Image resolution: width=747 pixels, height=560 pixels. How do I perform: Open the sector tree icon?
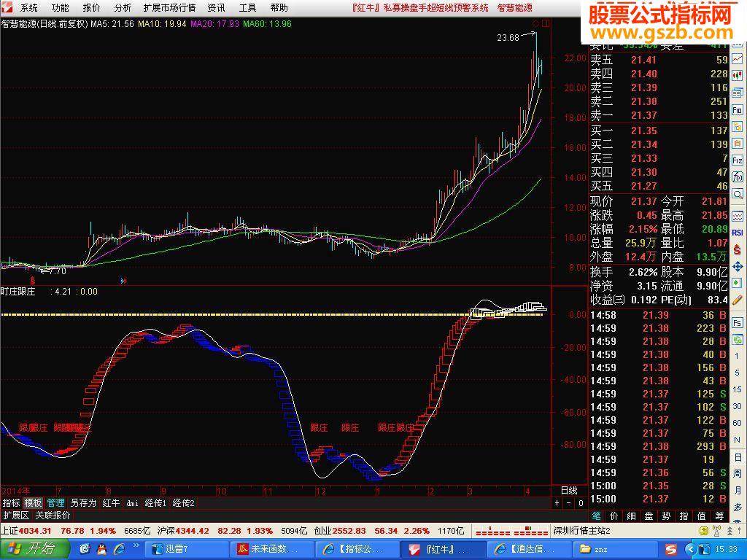tap(737, 127)
